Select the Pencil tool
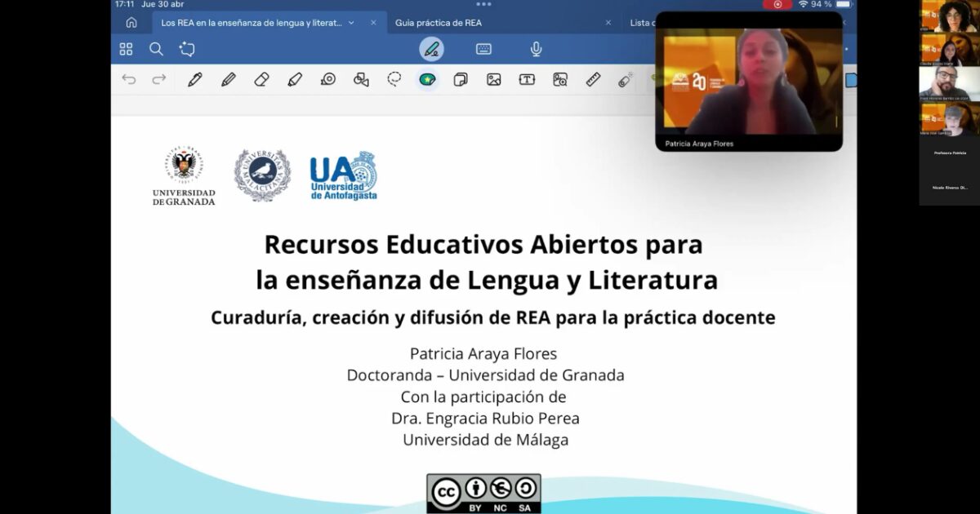 tap(229, 79)
